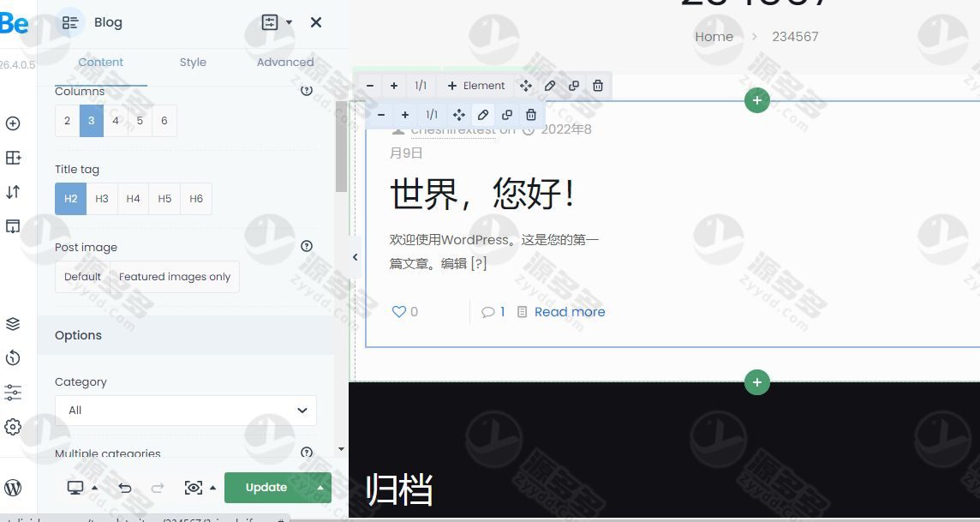Choose H6 as Title tag
980x522 pixels.
[196, 199]
